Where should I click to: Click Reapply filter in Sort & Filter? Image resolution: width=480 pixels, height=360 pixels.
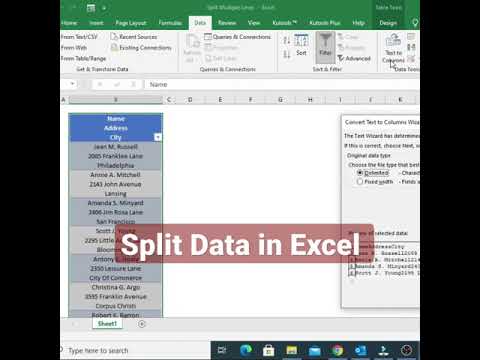351,47
